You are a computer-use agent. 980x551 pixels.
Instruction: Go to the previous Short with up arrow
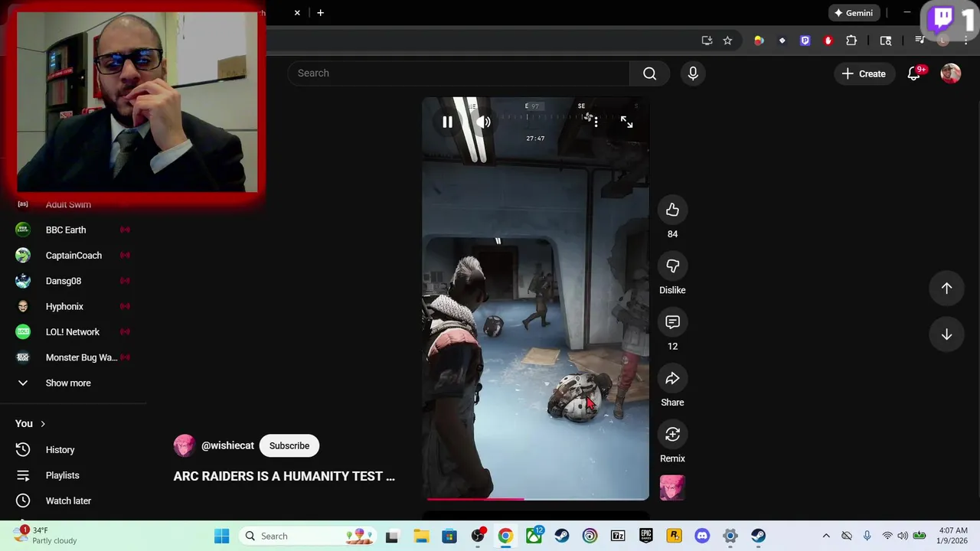tap(946, 289)
